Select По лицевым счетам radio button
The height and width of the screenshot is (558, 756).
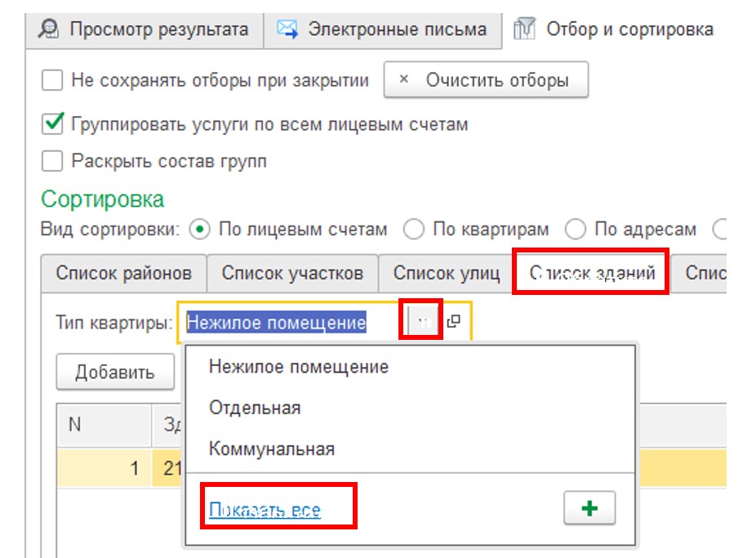click(199, 229)
